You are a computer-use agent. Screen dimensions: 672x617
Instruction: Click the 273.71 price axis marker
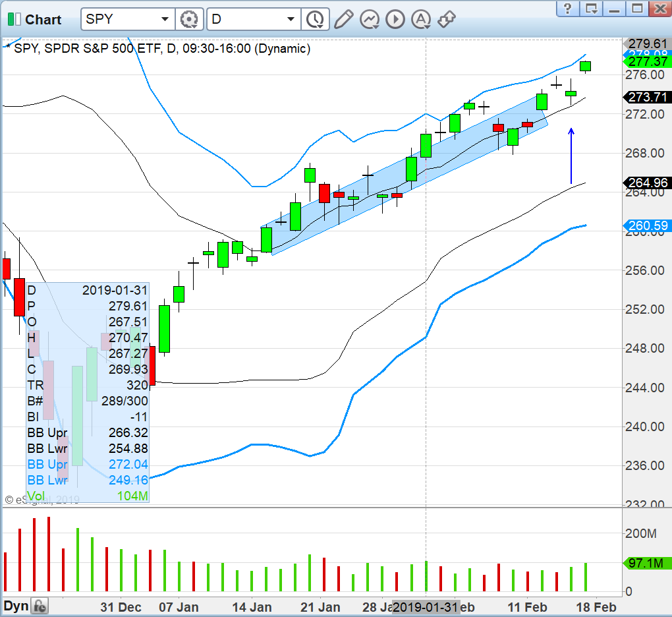(648, 98)
